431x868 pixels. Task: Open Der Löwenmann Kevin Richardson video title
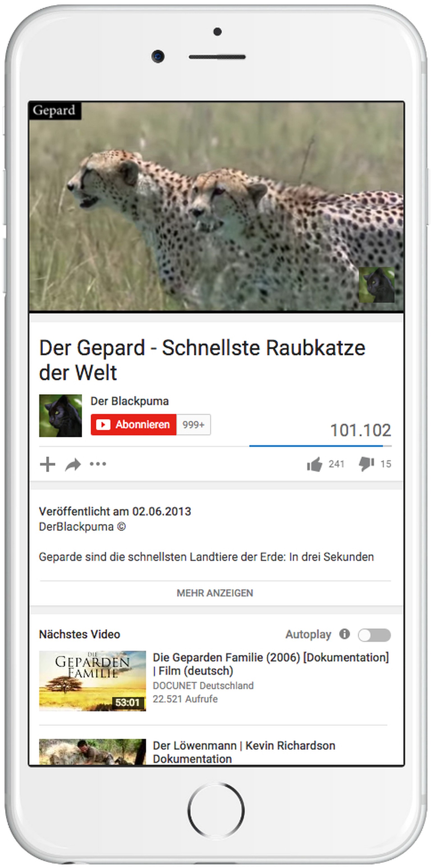click(x=244, y=752)
